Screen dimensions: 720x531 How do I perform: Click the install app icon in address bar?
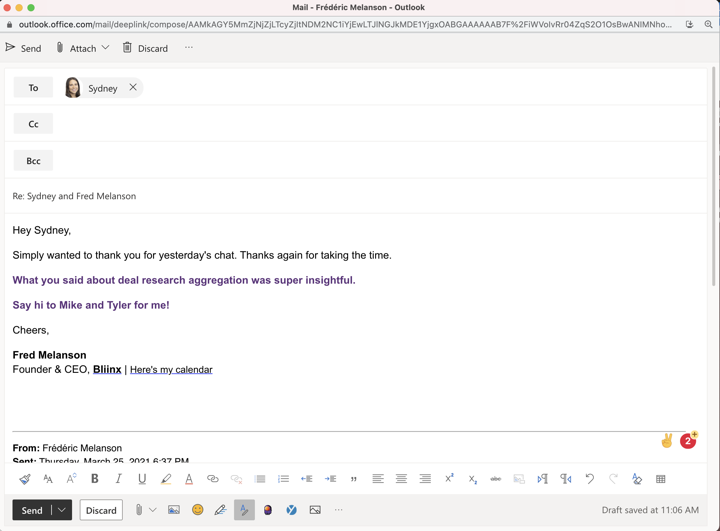689,24
